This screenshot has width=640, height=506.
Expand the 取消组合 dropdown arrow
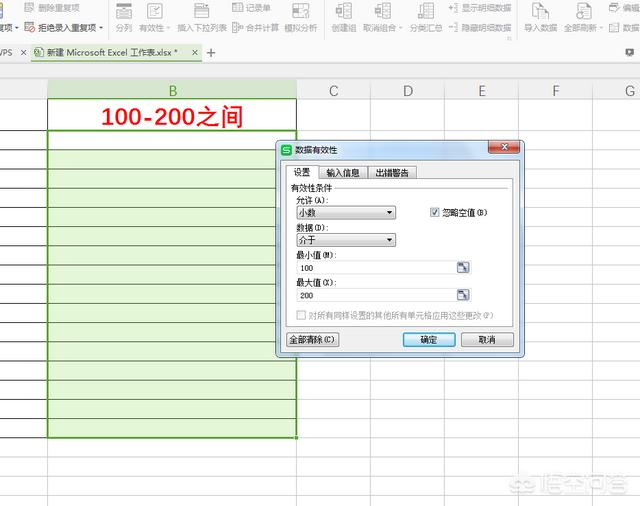click(x=401, y=28)
